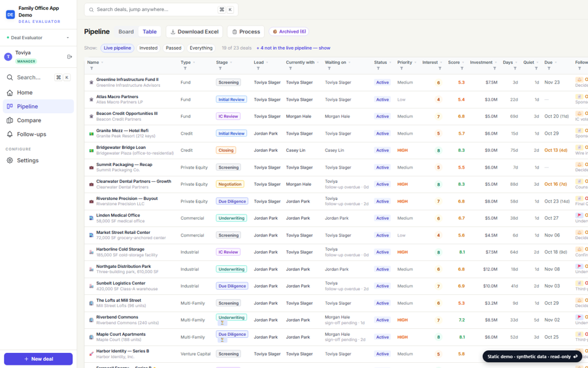Viewport: 588px width, 368px height.
Task: Click the industrial icon next to Harborline Cold Storage
Action: [91, 252]
